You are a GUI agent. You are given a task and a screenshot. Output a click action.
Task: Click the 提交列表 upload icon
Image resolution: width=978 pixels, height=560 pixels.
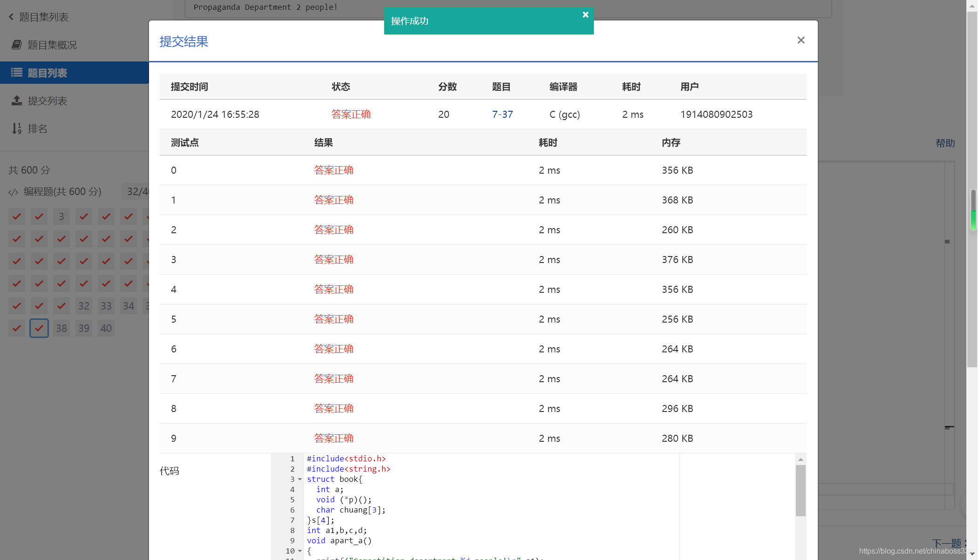pos(17,101)
